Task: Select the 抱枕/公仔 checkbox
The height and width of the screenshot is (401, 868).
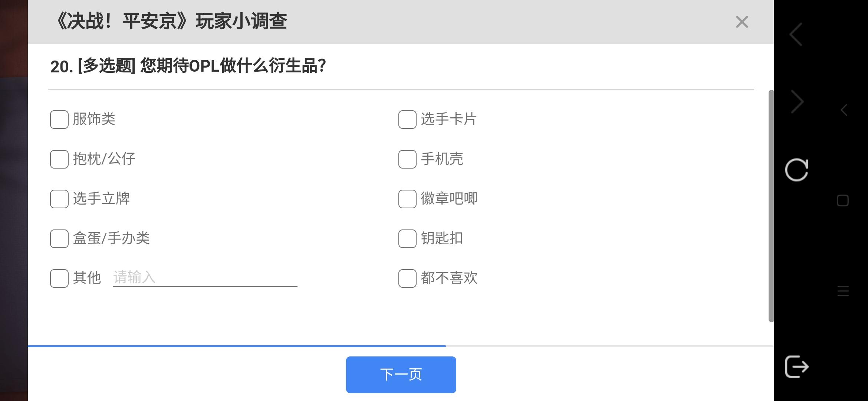Action: (59, 159)
